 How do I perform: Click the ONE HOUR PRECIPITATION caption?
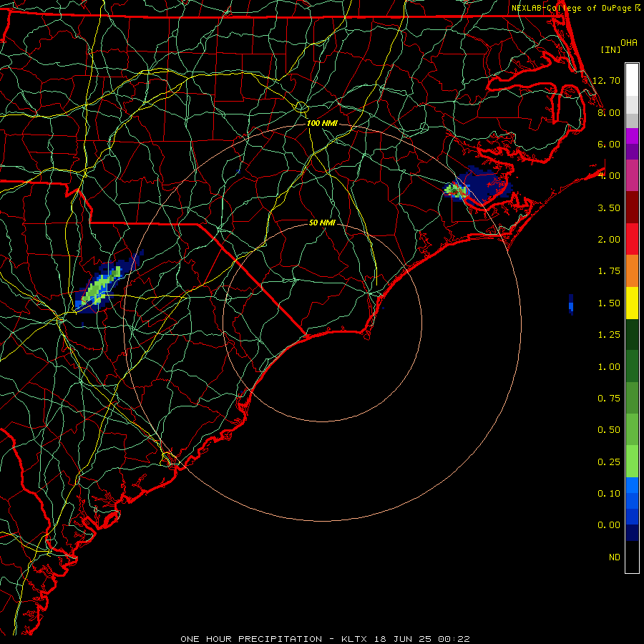[251, 639]
